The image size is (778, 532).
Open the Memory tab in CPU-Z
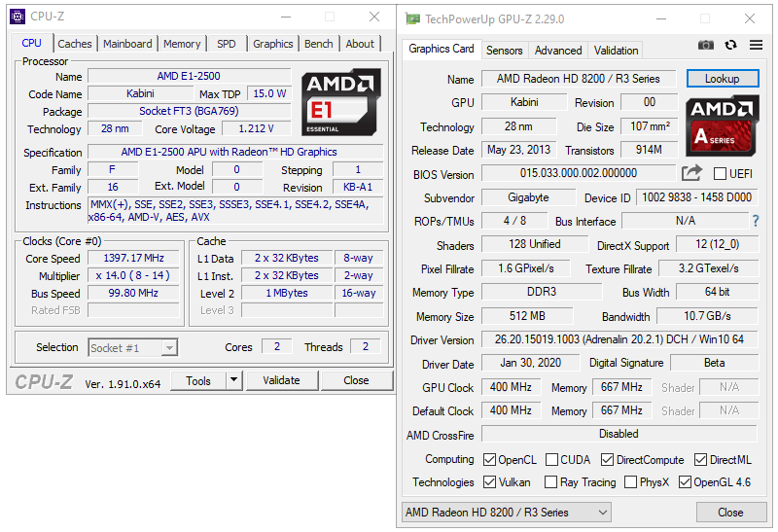182,44
